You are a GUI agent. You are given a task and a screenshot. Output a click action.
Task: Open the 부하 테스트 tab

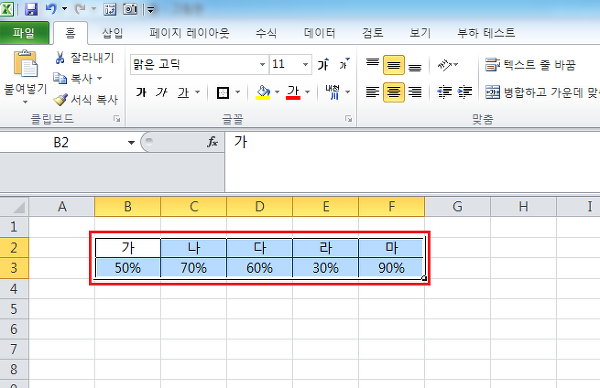click(x=486, y=33)
